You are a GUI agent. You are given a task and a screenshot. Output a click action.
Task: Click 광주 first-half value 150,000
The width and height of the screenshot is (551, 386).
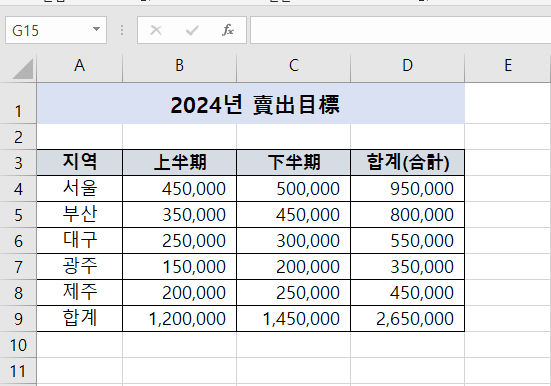click(x=180, y=266)
